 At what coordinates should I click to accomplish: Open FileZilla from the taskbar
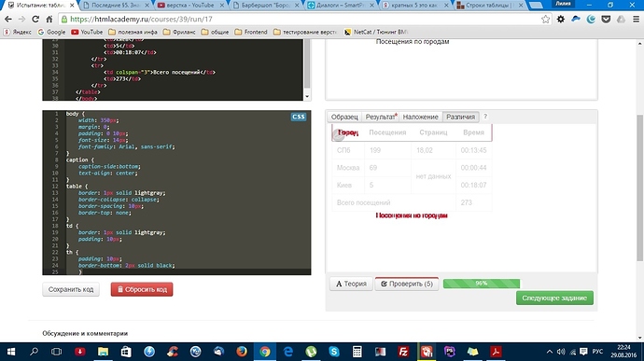point(404,352)
